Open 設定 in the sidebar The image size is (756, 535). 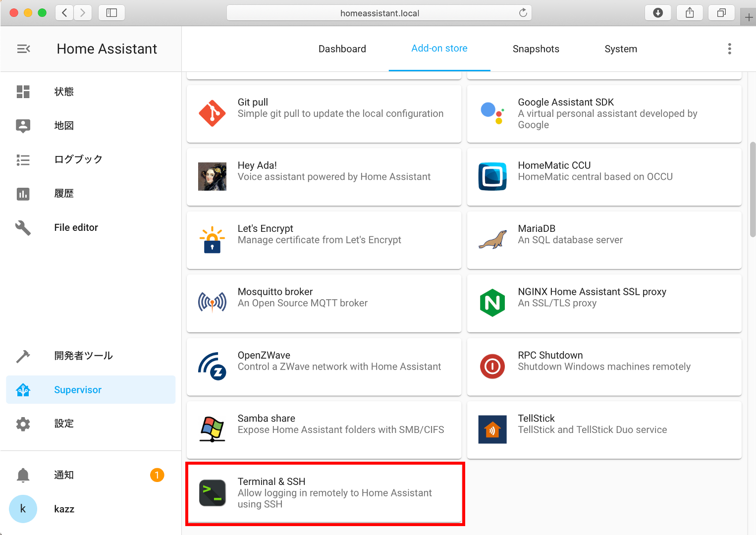(91, 424)
